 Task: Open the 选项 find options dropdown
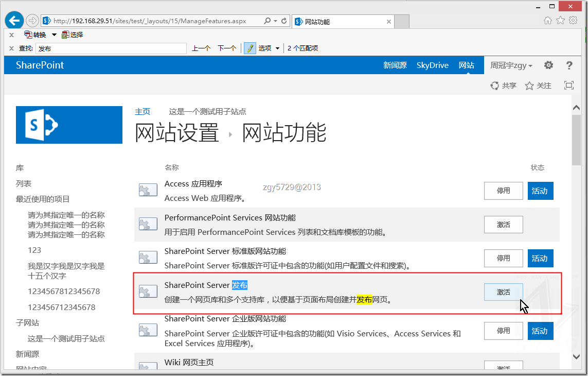point(277,48)
